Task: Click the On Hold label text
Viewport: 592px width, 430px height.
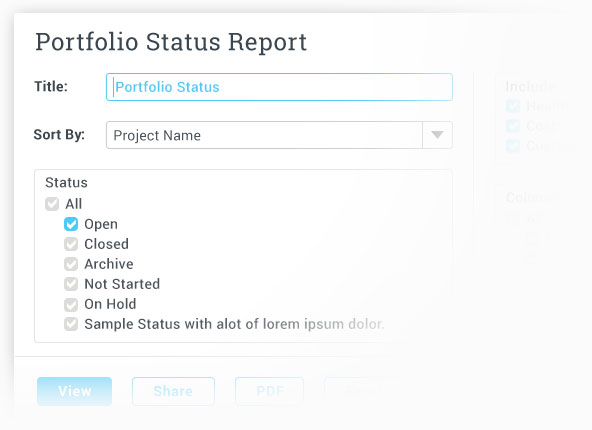Action: (x=110, y=304)
